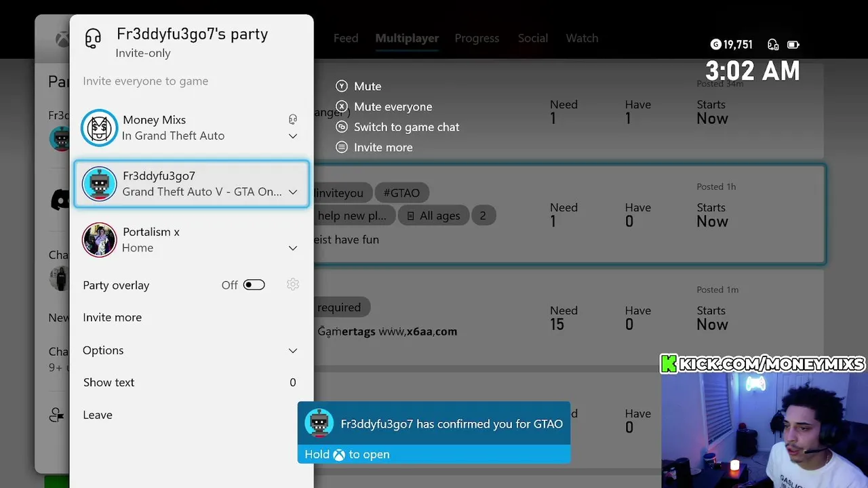Click Hold to open notification bar
This screenshot has height=488, width=868.
pyautogui.click(x=434, y=454)
